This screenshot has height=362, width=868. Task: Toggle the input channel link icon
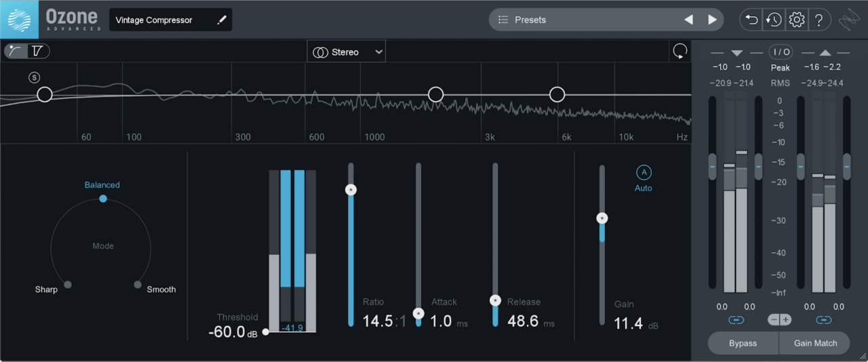pos(736,319)
